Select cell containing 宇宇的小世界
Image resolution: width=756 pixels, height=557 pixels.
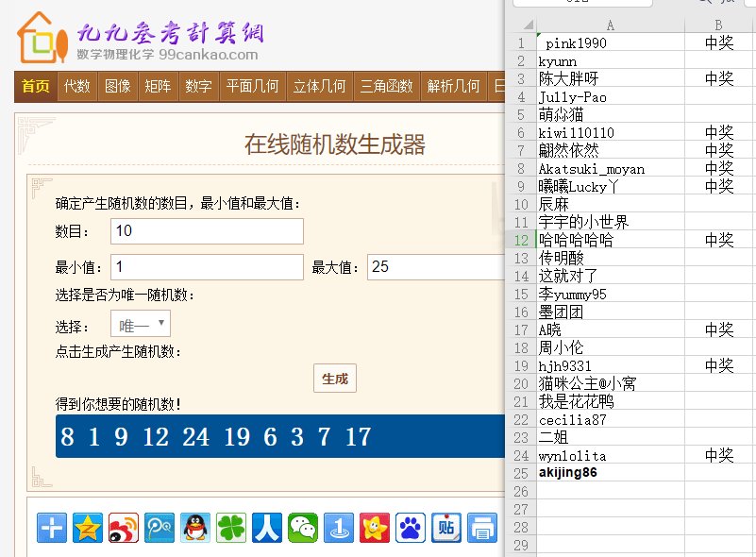tap(611, 222)
